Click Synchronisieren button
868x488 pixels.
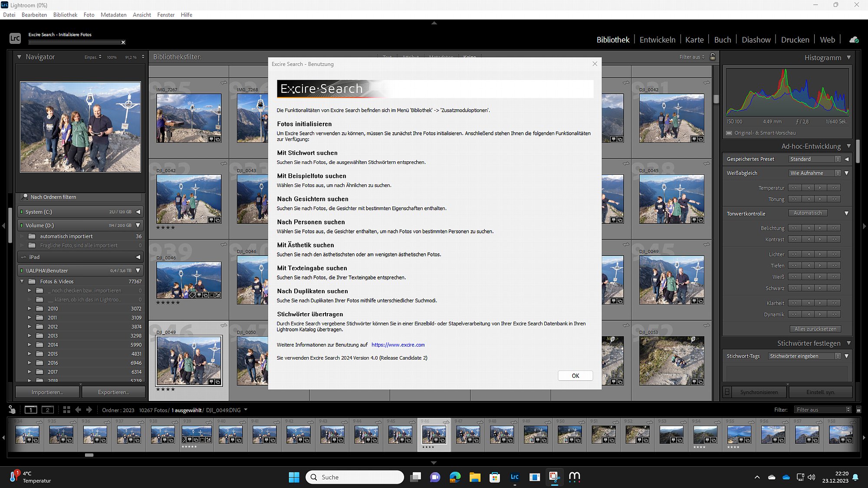click(x=759, y=392)
